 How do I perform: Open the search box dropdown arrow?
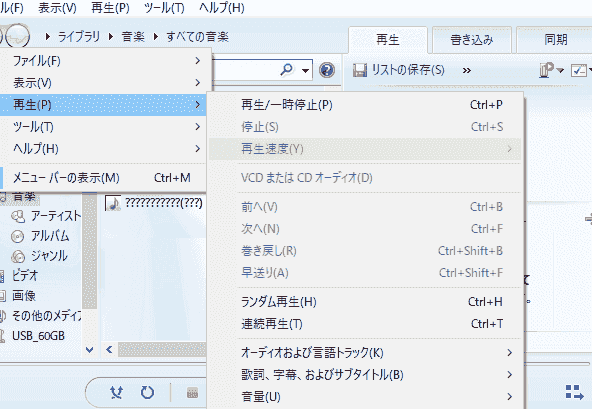305,71
